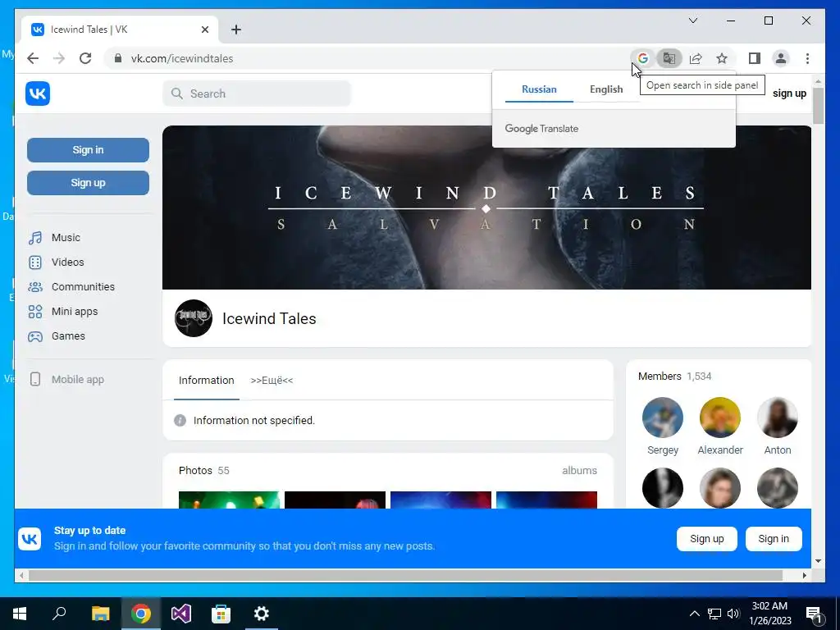The image size is (840, 630).
Task: Open the Windows Start menu
Action: pyautogui.click(x=20, y=614)
